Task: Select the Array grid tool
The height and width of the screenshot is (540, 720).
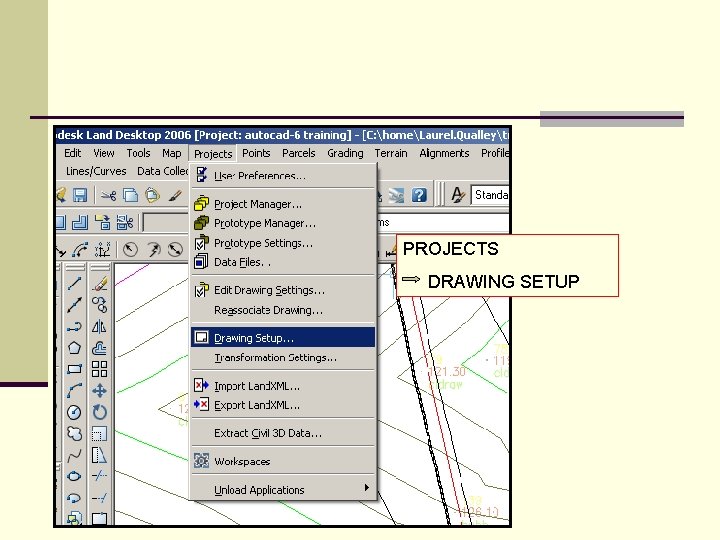Action: pyautogui.click(x=100, y=369)
